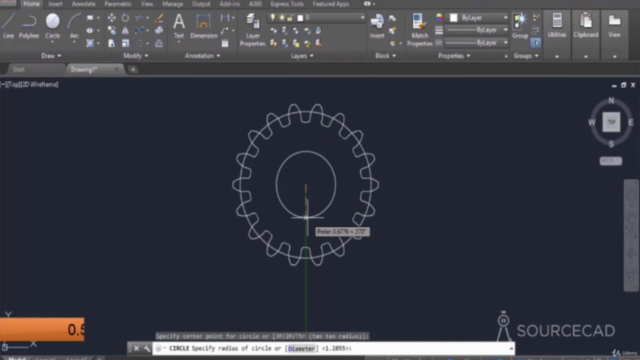Open the Manage ribbon tab

click(173, 4)
